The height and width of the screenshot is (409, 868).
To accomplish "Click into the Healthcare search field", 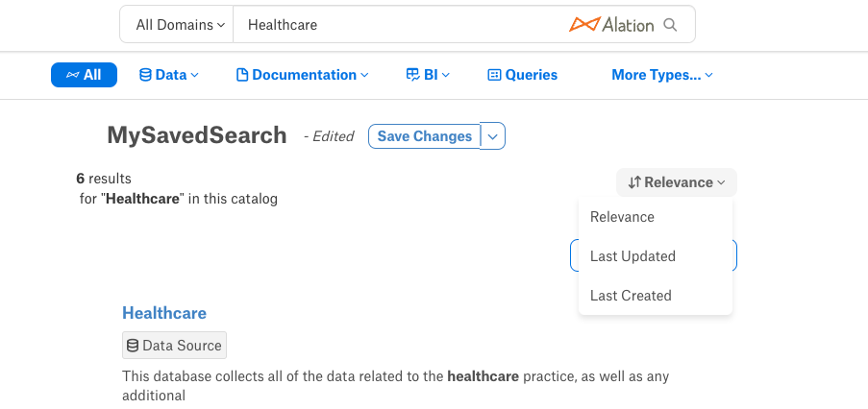I will coord(399,24).
